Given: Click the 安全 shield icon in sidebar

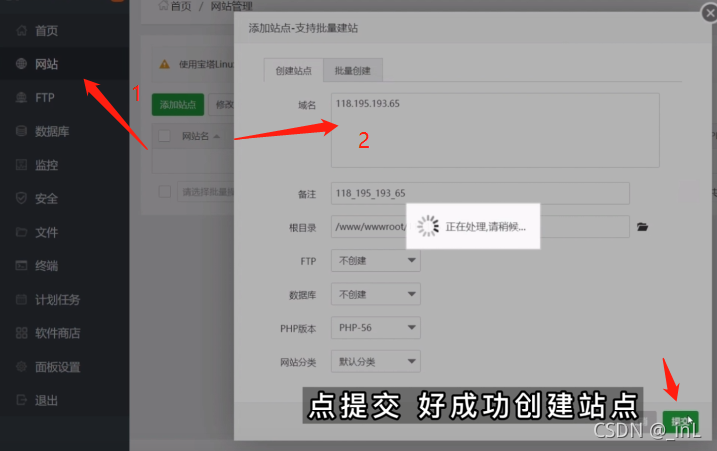Looking at the screenshot, I should pyautogui.click(x=21, y=199).
